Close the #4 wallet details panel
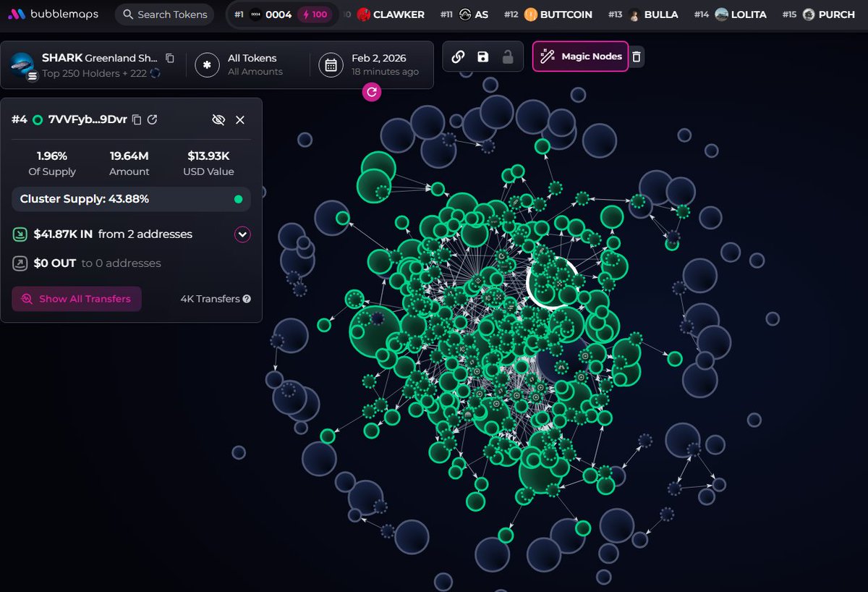The height and width of the screenshot is (592, 868). [x=240, y=119]
